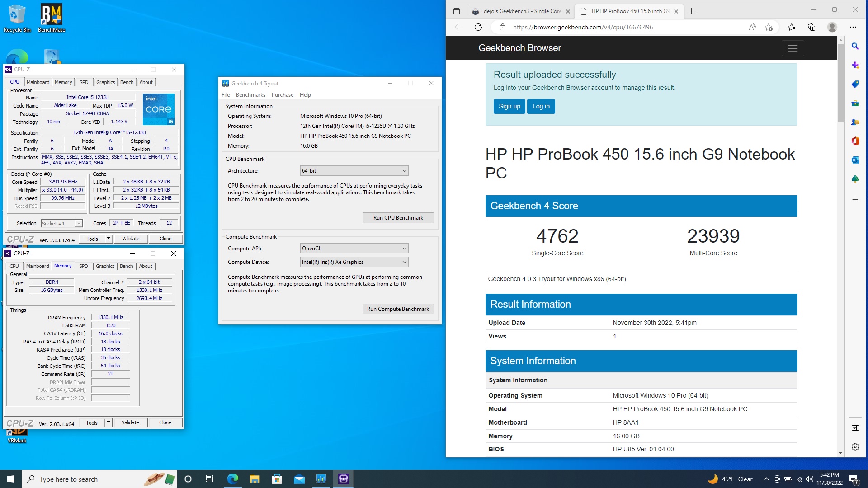The height and width of the screenshot is (488, 868).
Task: Open Edge Settings and more ellipsis
Action: pos(853,27)
